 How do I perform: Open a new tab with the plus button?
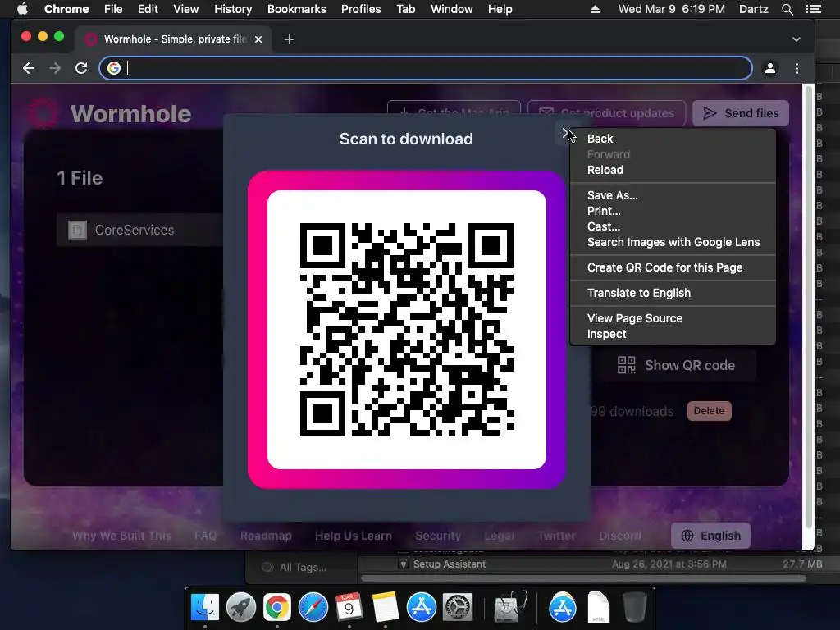click(x=290, y=39)
